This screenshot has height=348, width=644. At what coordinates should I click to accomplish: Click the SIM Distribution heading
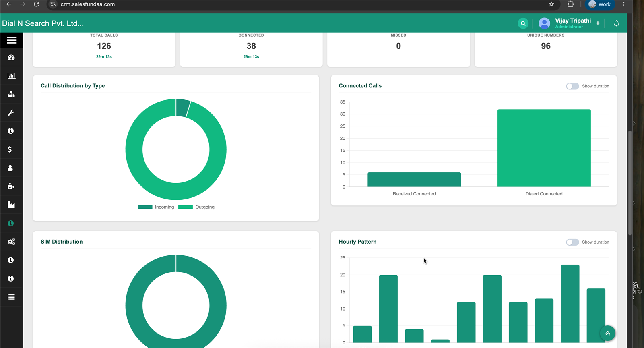pos(62,242)
